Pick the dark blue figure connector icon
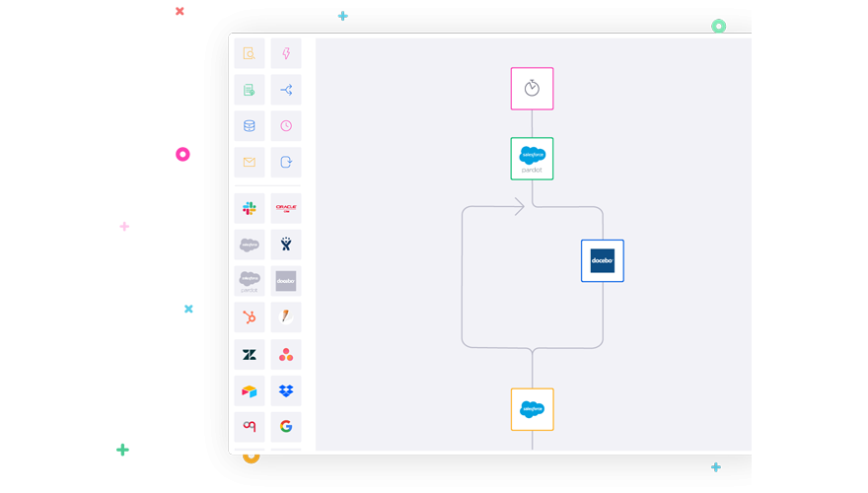 286,245
